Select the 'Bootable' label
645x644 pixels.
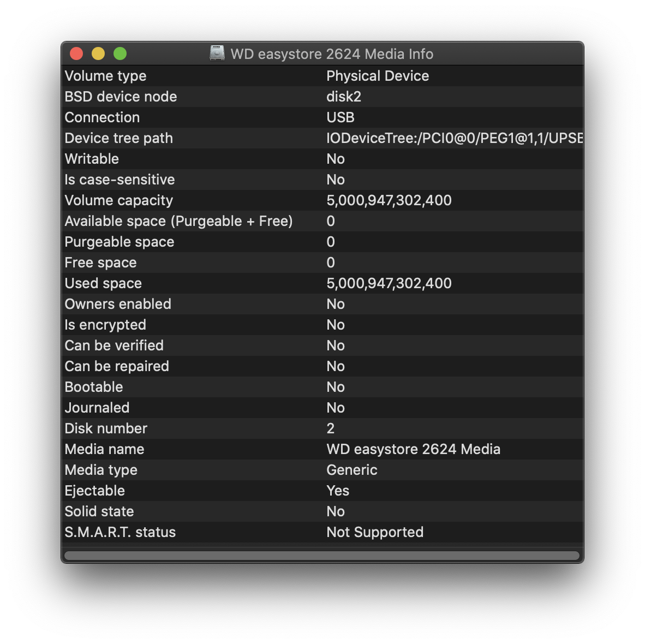click(94, 387)
